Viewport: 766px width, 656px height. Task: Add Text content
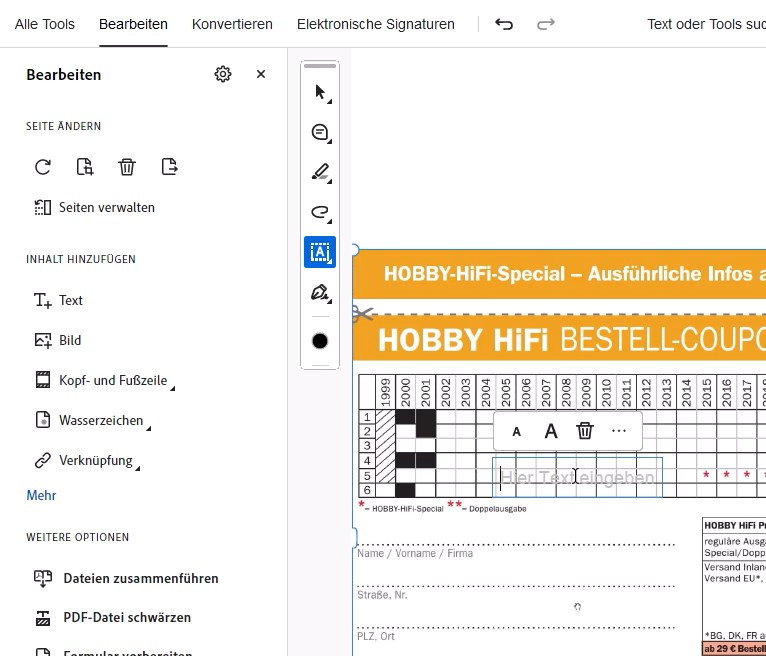(x=58, y=300)
